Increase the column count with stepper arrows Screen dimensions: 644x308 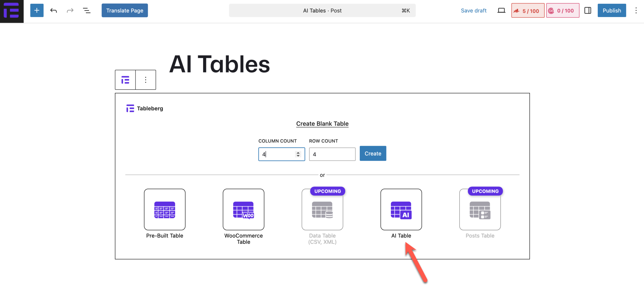tap(298, 152)
